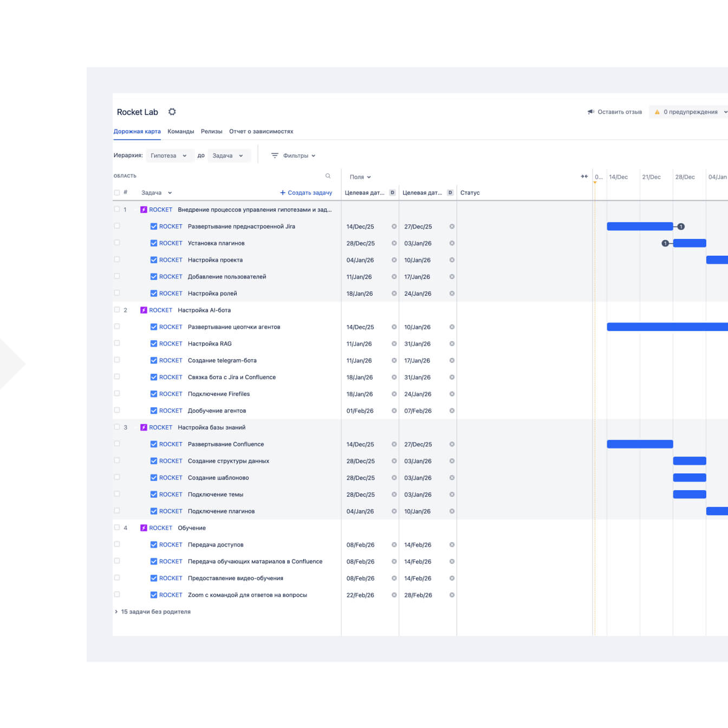The width and height of the screenshot is (728, 728).
Task: Open the Фильтры dropdown
Action: pyautogui.click(x=294, y=155)
